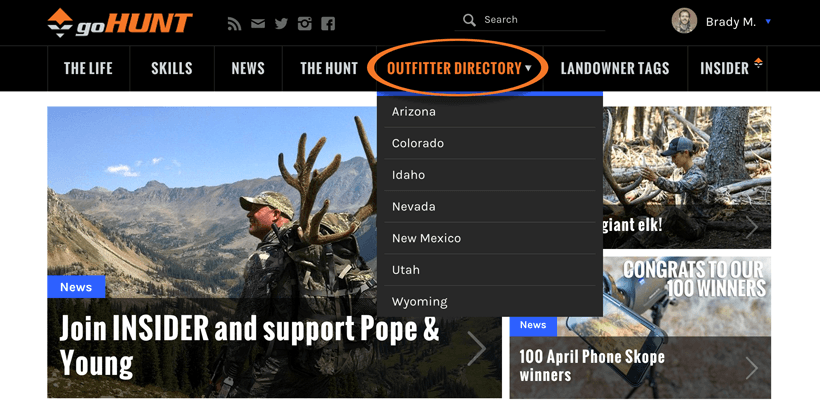Click the goHUNT logo
Image resolution: width=820 pixels, height=409 pixels.
click(120, 24)
